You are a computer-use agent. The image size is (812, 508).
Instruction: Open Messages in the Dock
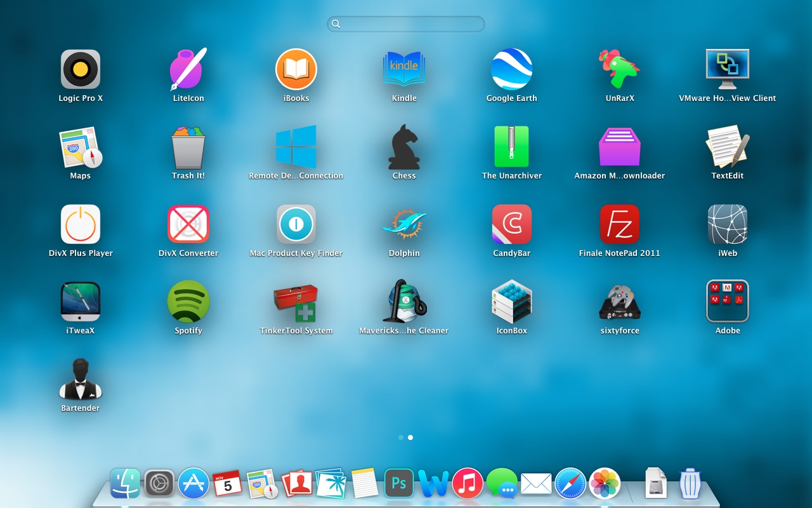point(502,484)
